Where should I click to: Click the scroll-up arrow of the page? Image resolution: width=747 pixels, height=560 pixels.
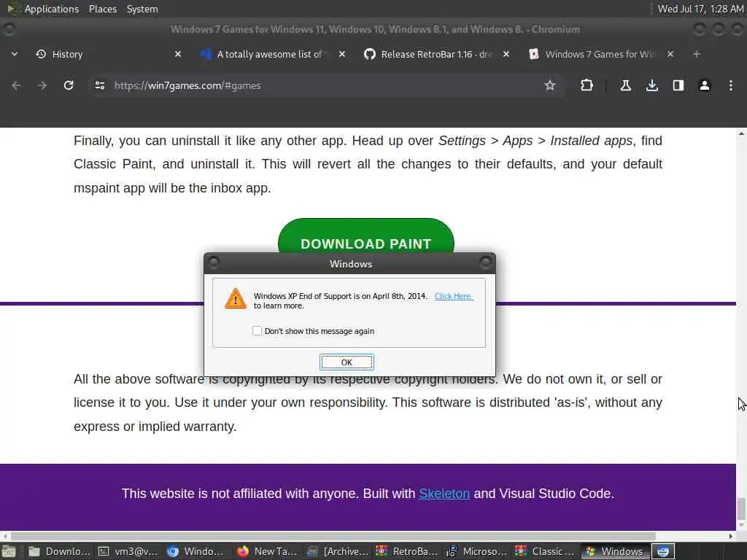tap(741, 134)
